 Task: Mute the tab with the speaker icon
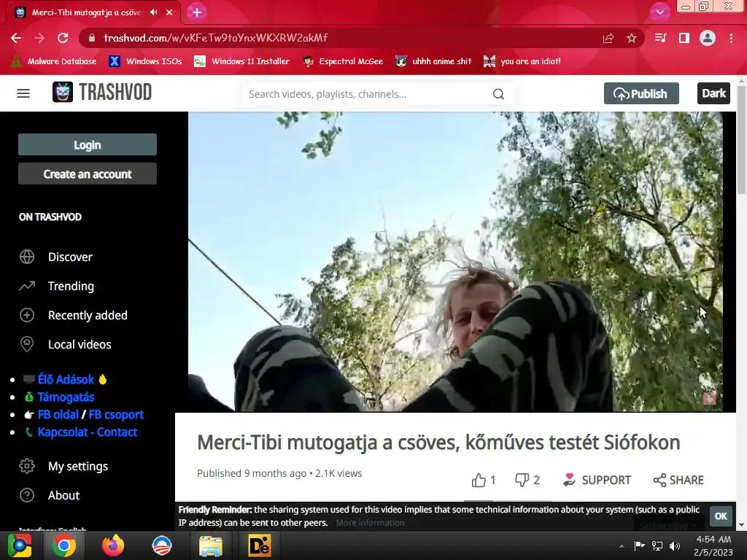point(153,12)
